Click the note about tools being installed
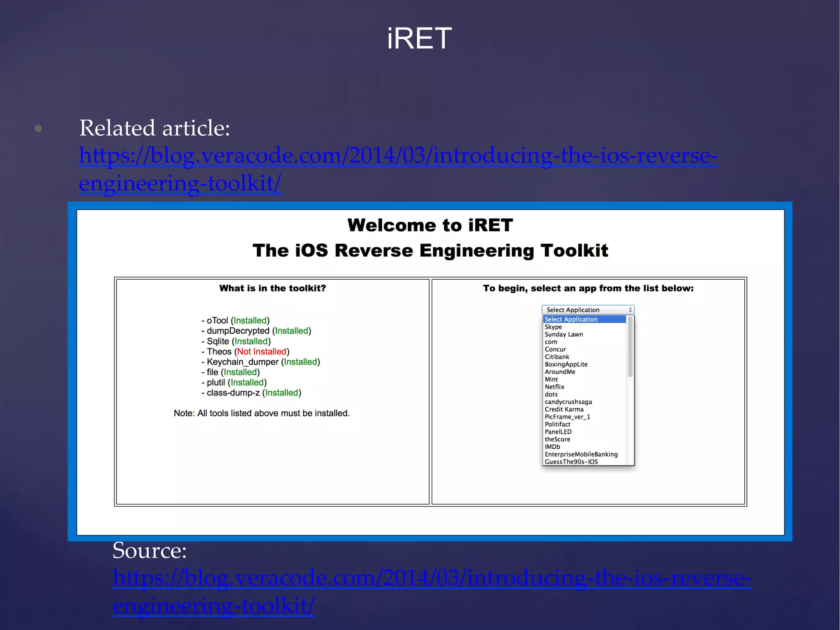This screenshot has height=630, width=840. pyautogui.click(x=262, y=413)
